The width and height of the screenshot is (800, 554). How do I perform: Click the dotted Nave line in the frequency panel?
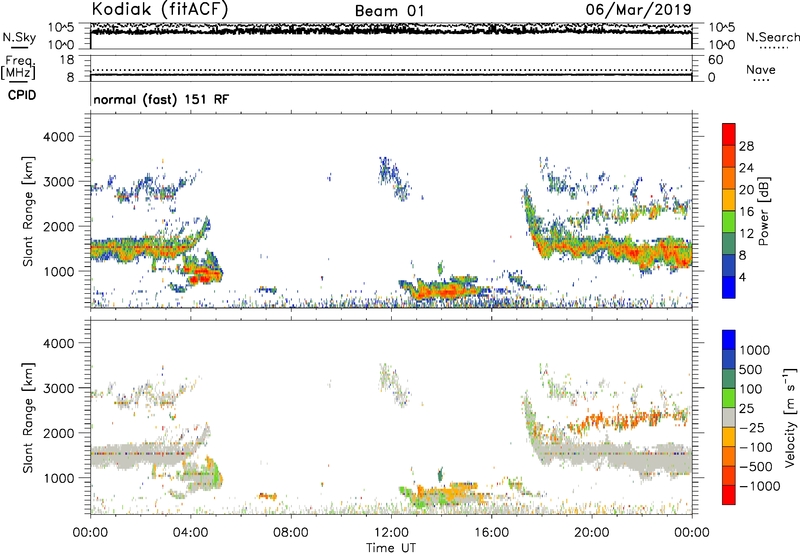click(x=391, y=70)
